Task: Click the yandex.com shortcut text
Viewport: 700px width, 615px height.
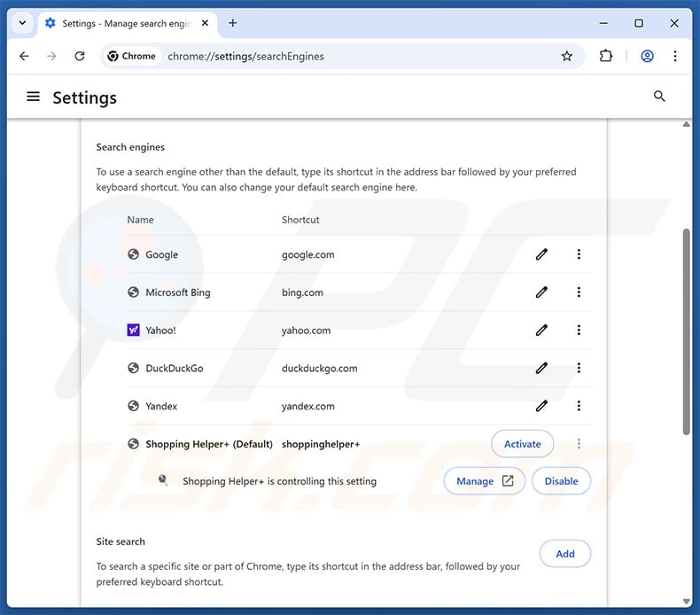Action: coord(308,407)
